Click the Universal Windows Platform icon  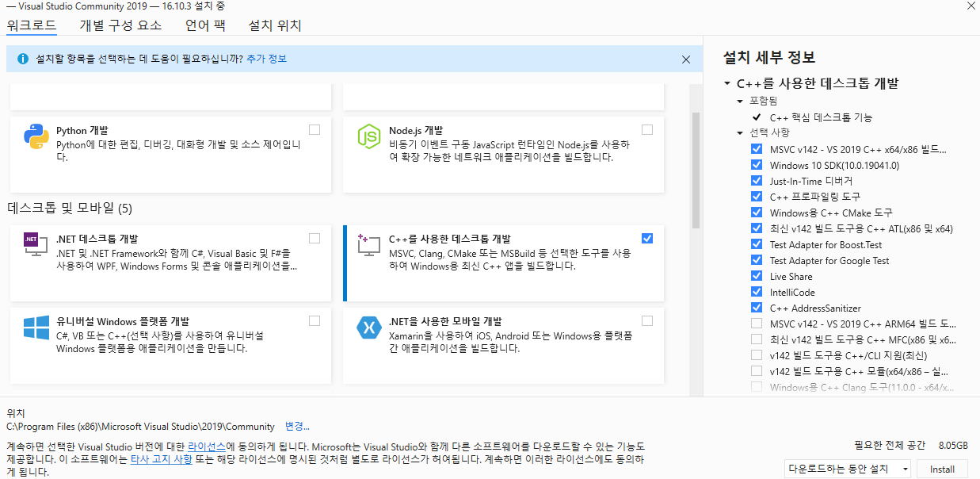coord(36,328)
